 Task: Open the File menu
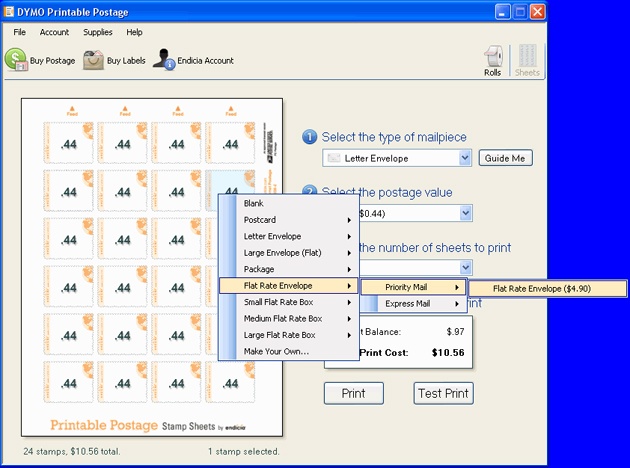click(x=19, y=32)
